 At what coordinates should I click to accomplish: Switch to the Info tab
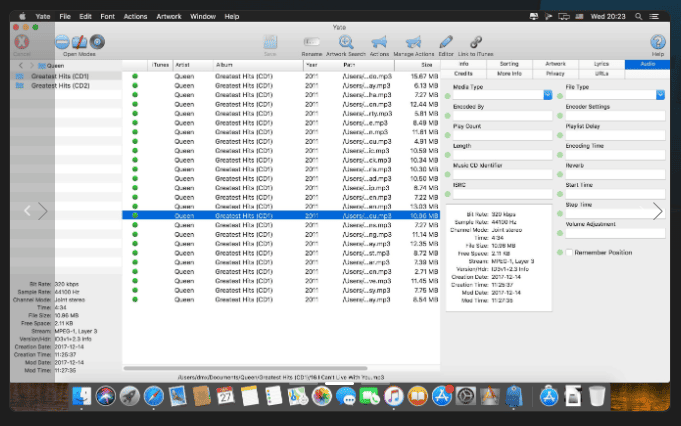[x=464, y=64]
